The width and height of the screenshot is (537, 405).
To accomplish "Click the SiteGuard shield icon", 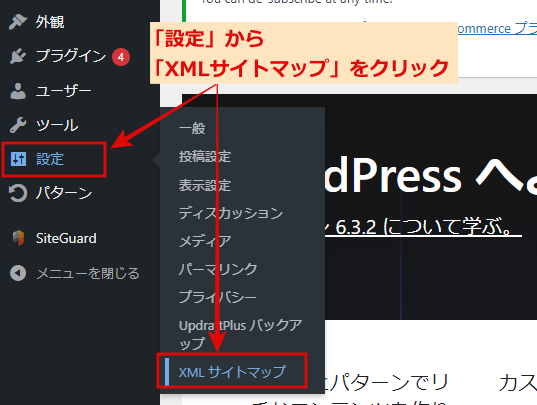I will (x=18, y=238).
